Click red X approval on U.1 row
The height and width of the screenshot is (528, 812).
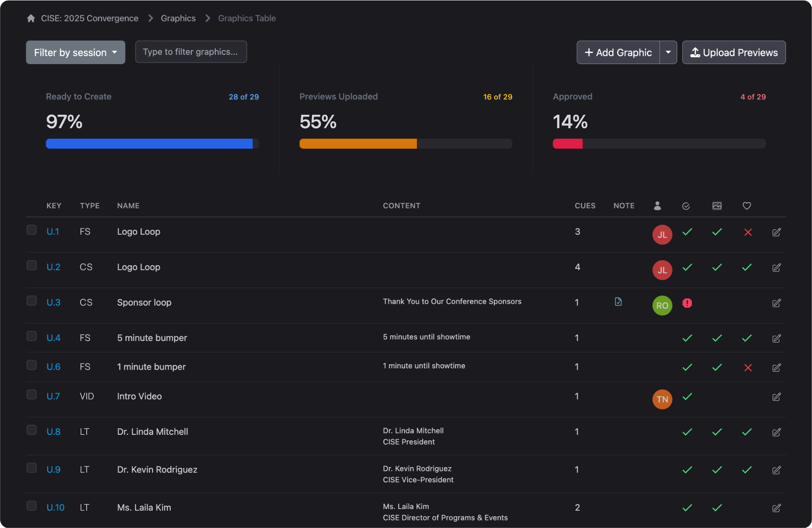tap(748, 232)
